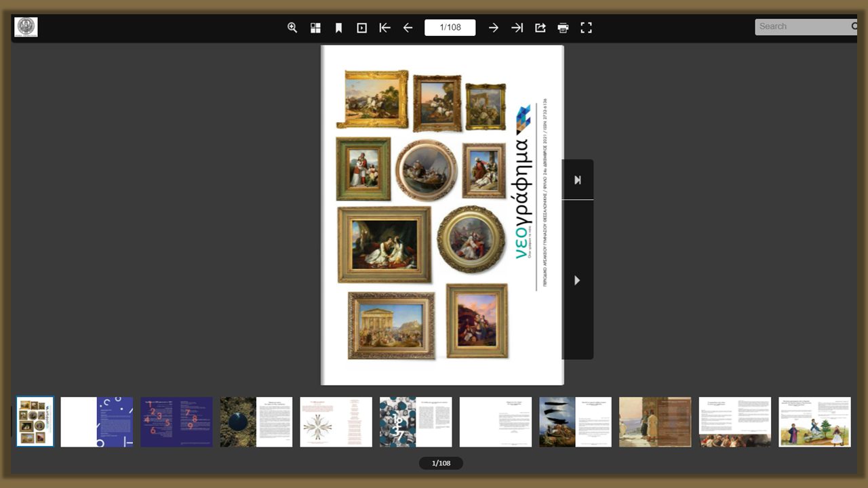868x488 pixels.
Task: Toggle fullscreen mode icon
Action: pos(586,28)
